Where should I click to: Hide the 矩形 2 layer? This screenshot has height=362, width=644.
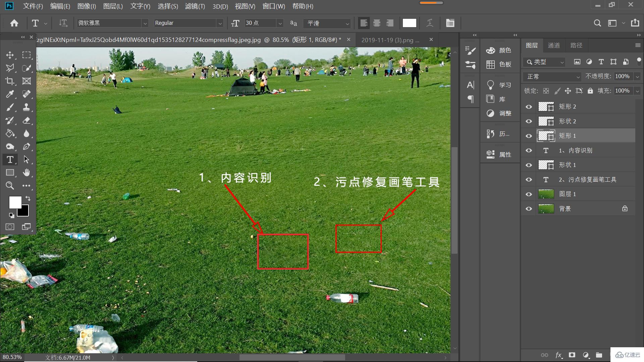pyautogui.click(x=529, y=107)
